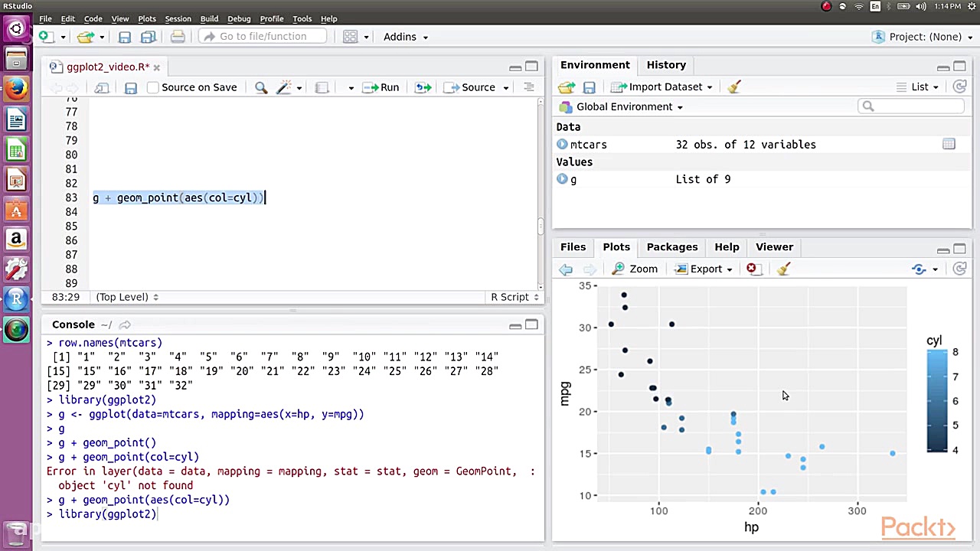This screenshot has height=551, width=980.
Task: Click the find/replace magnifier icon in editor
Action: point(261,87)
